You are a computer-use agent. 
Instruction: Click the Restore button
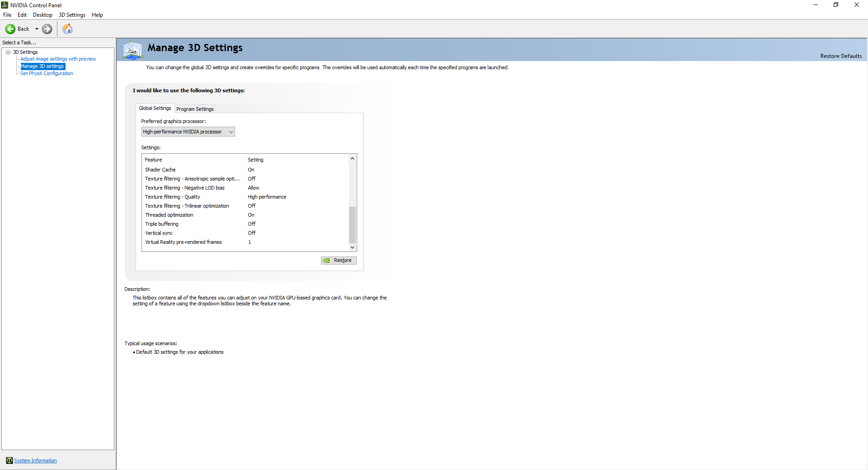click(x=339, y=261)
